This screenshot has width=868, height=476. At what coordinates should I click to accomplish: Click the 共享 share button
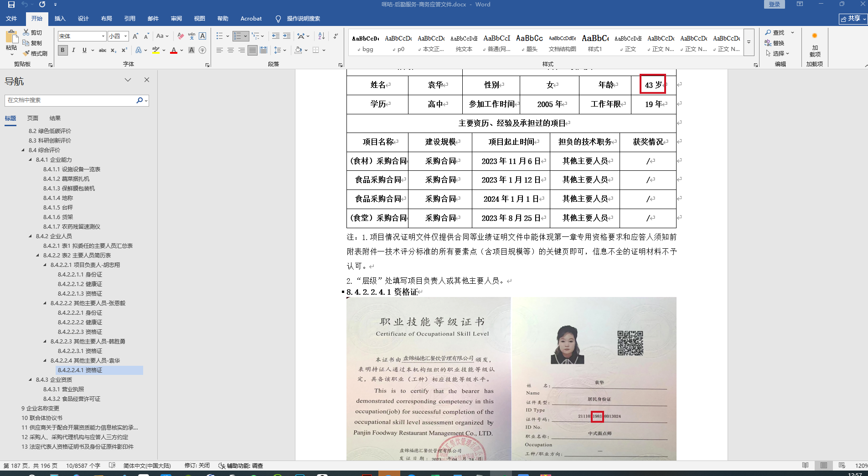click(x=852, y=19)
